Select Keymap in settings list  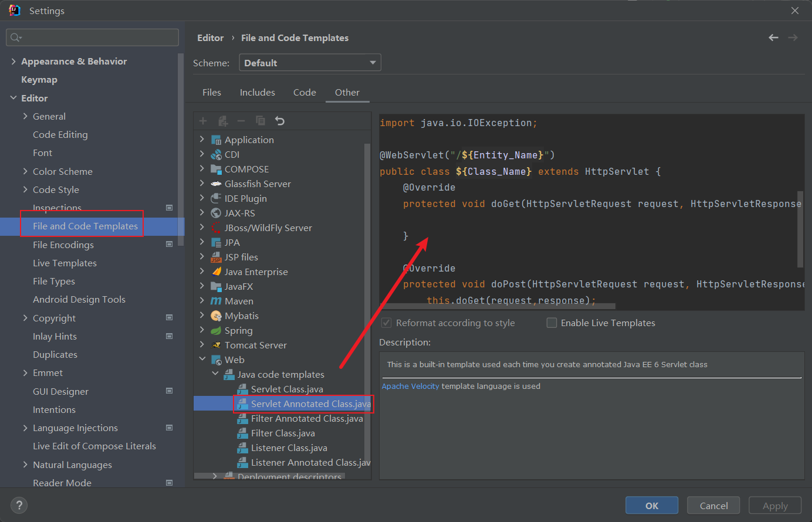39,79
